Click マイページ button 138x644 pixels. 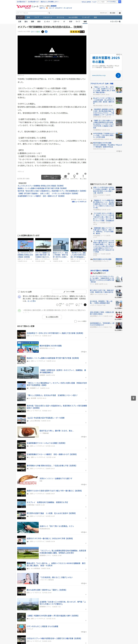[103, 13]
